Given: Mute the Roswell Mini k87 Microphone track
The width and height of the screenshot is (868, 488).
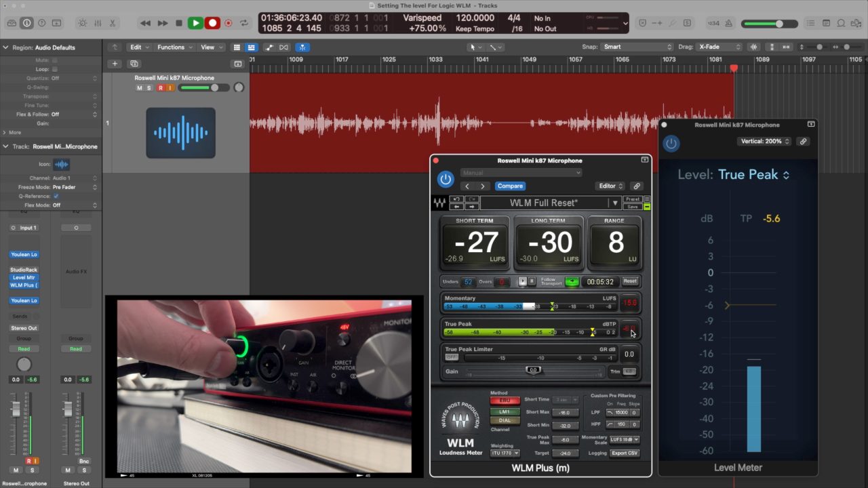Looking at the screenshot, I should [140, 88].
